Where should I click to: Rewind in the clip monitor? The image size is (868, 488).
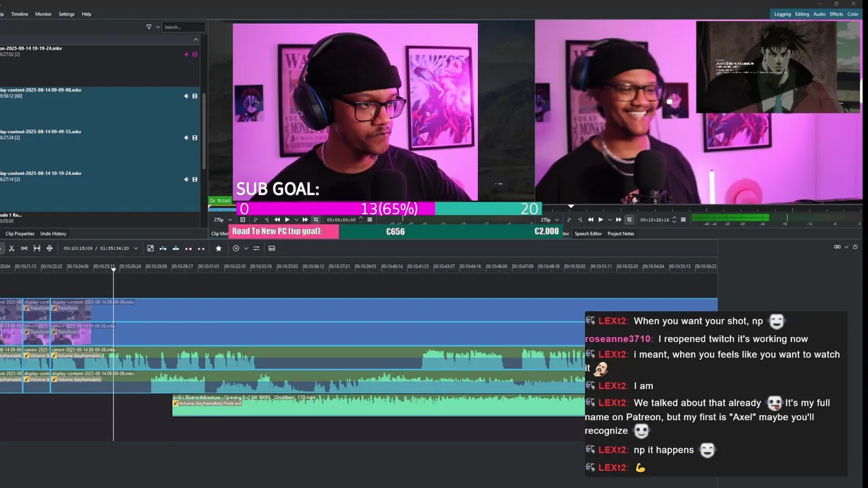(277, 220)
